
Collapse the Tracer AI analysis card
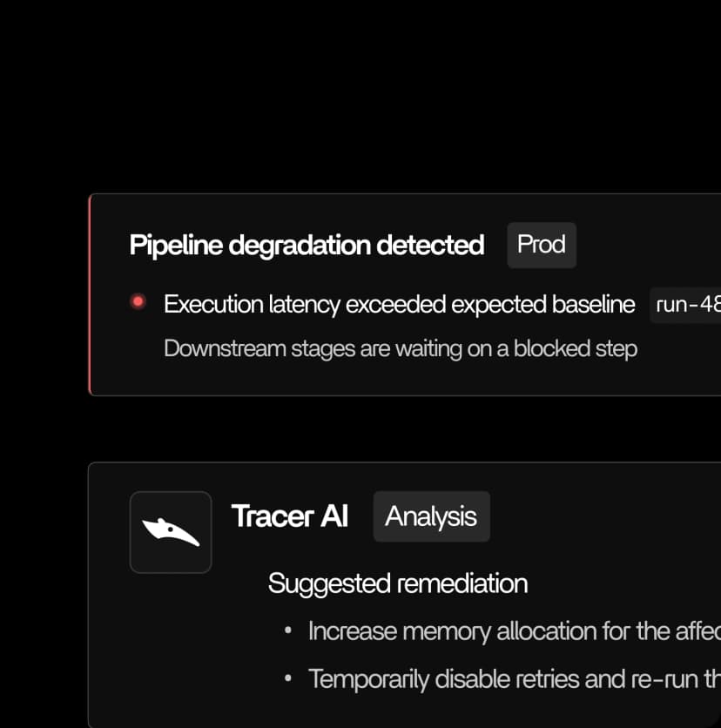click(290, 516)
